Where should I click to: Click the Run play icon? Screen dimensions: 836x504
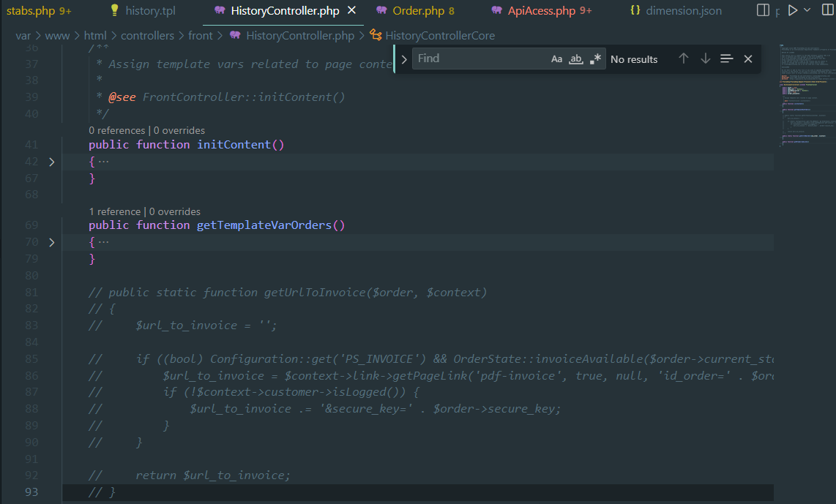coord(792,10)
